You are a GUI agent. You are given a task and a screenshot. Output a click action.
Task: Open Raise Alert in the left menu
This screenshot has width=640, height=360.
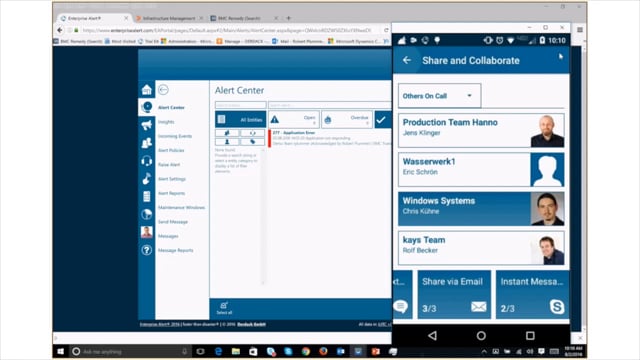[x=169, y=164]
